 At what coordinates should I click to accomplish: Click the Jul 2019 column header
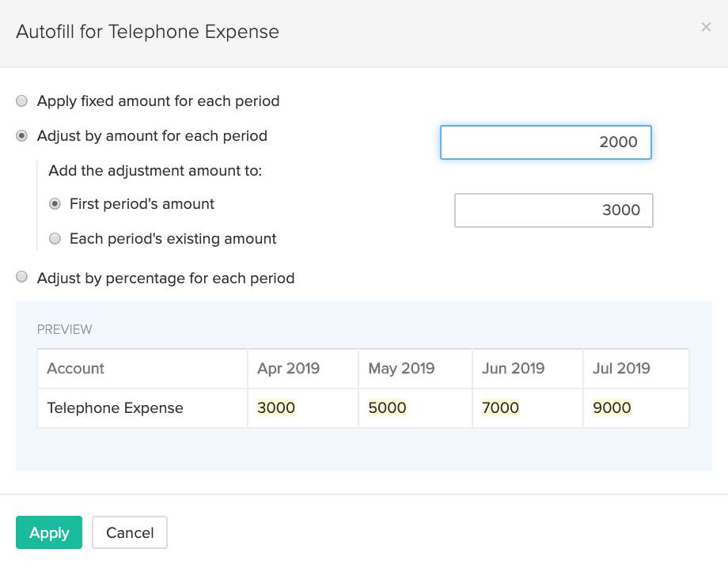pos(621,369)
